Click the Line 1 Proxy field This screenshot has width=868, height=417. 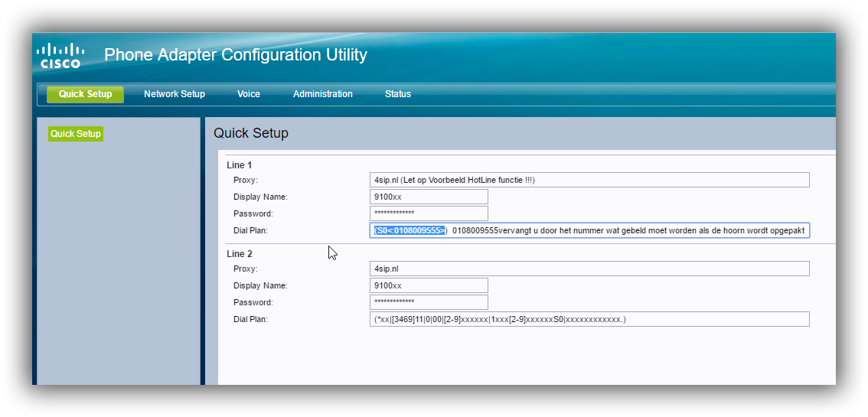point(589,180)
